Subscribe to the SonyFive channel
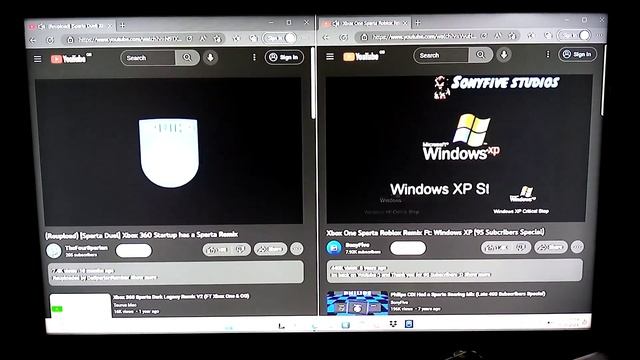Image resolution: width=640 pixels, height=360 pixels. click(x=408, y=248)
